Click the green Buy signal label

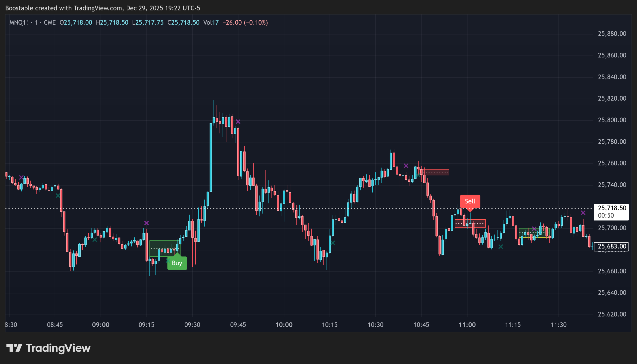[177, 263]
